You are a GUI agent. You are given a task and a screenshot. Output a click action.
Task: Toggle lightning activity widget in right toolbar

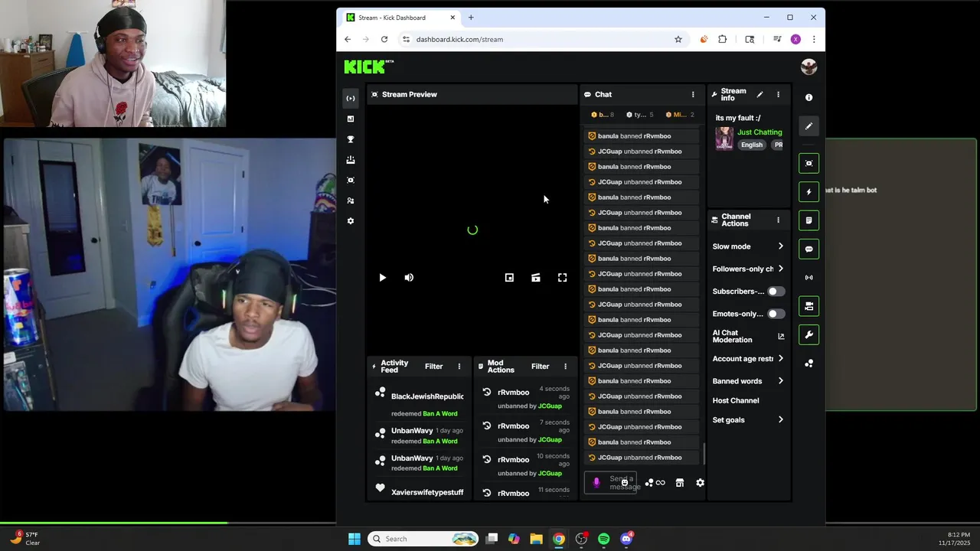pyautogui.click(x=809, y=191)
